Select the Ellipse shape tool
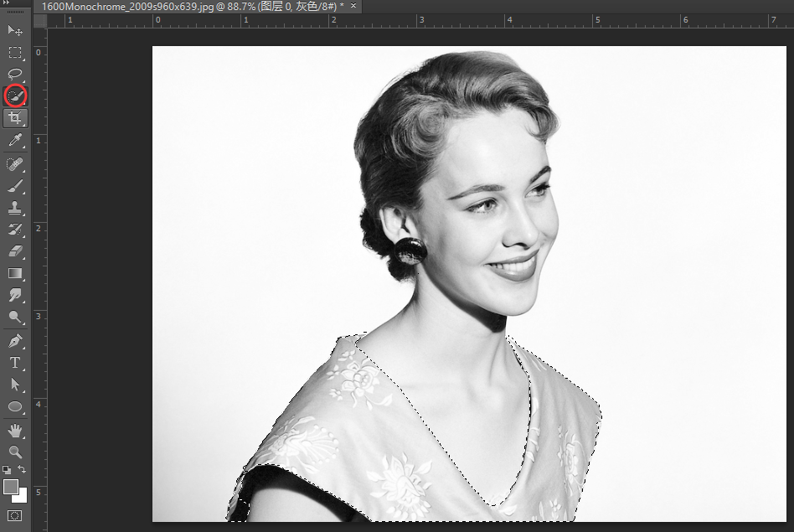This screenshot has height=532, width=794. [x=15, y=406]
